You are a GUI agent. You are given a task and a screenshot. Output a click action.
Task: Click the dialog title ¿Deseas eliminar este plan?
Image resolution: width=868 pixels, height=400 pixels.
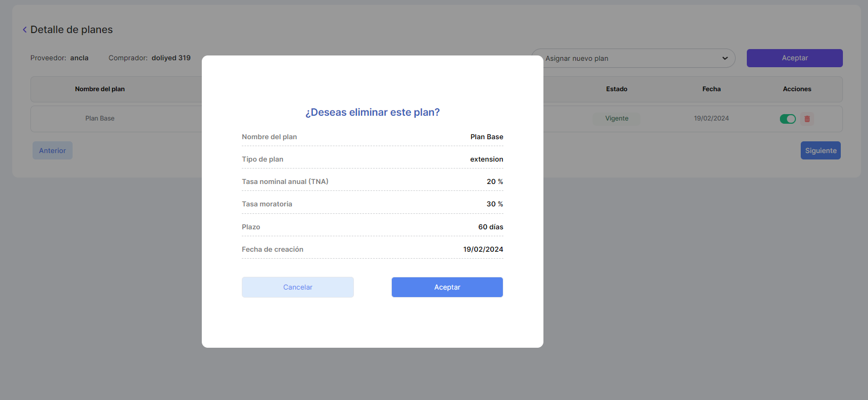coord(372,112)
